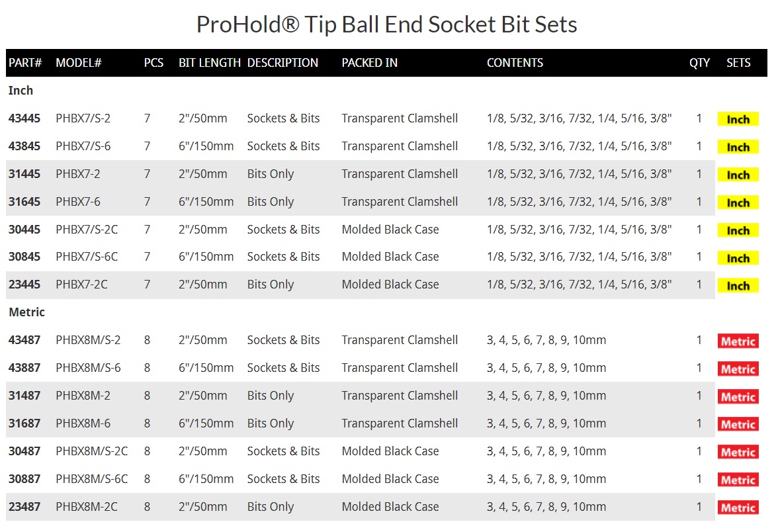Open part number 31445
Screen dimensions: 778x532
(x=24, y=174)
